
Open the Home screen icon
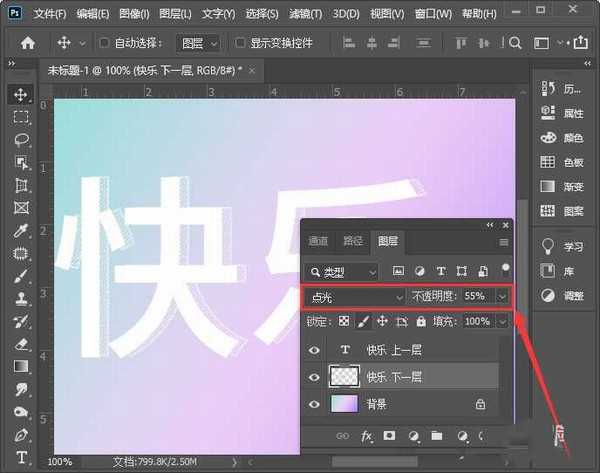click(x=27, y=43)
